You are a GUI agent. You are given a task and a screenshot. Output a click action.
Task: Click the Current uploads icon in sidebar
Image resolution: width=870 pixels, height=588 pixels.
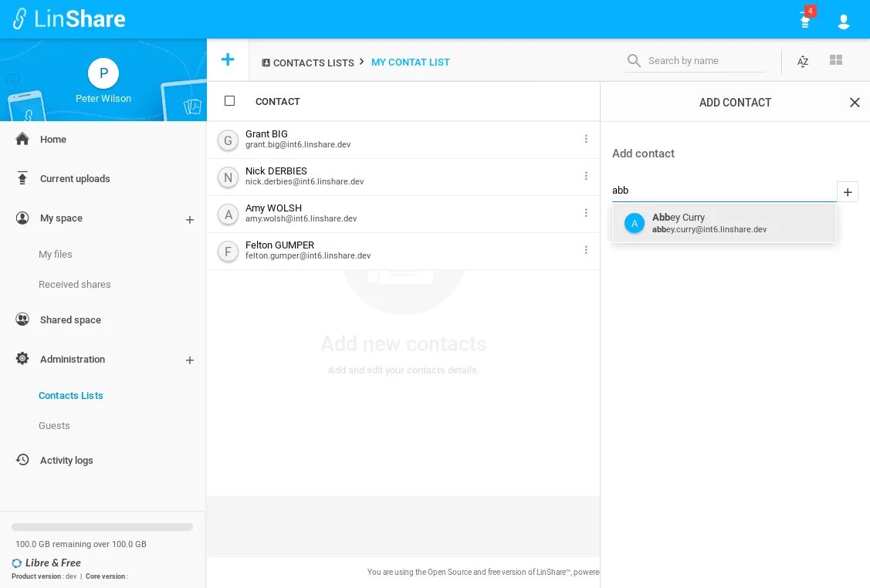pyautogui.click(x=22, y=178)
